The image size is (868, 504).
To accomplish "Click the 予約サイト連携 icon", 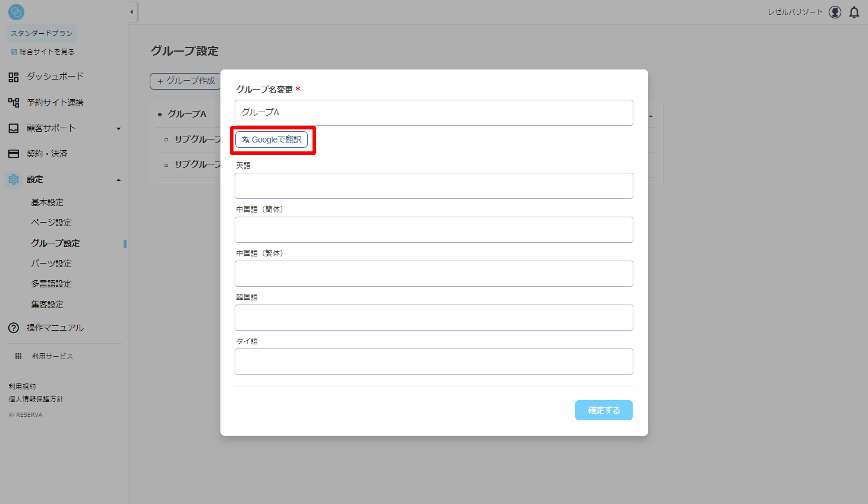I will (x=14, y=103).
